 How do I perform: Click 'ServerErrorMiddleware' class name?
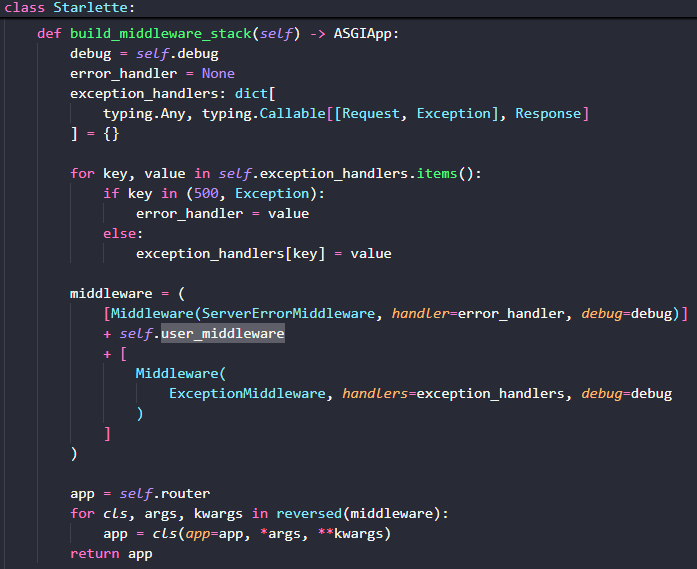[288, 313]
